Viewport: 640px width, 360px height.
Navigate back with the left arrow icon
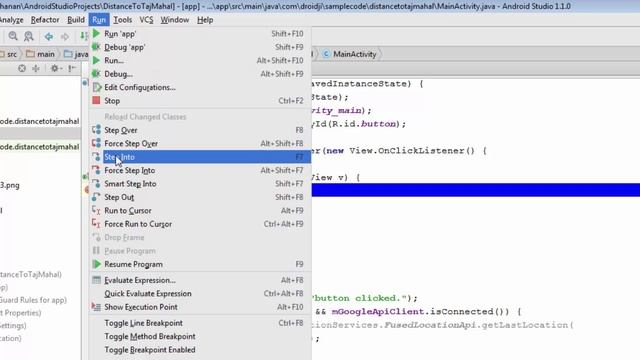click(x=49, y=36)
